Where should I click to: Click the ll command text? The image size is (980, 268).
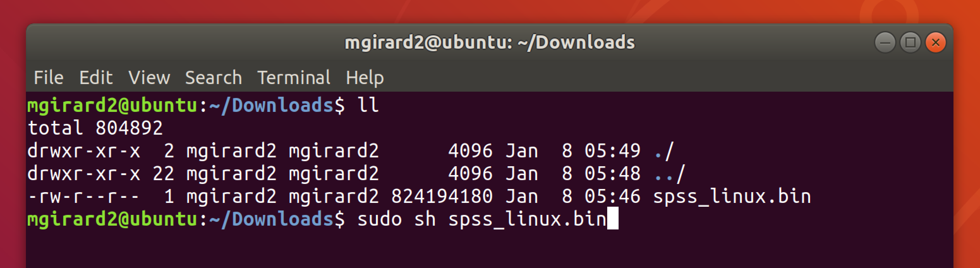click(368, 105)
